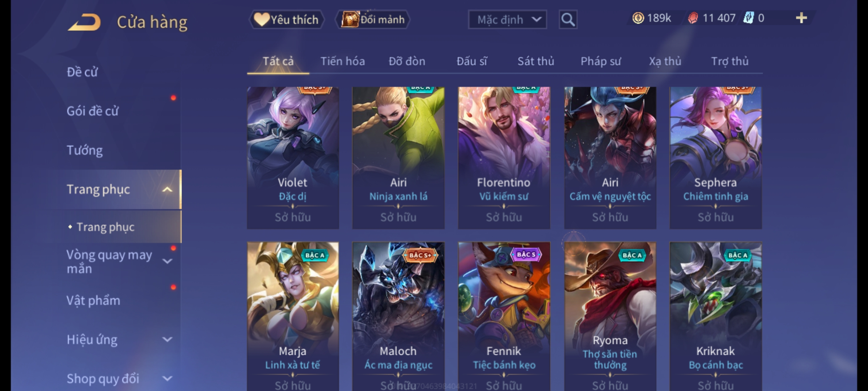Collapse the Trang phục sidebar section
868x391 pixels.
[x=167, y=189]
